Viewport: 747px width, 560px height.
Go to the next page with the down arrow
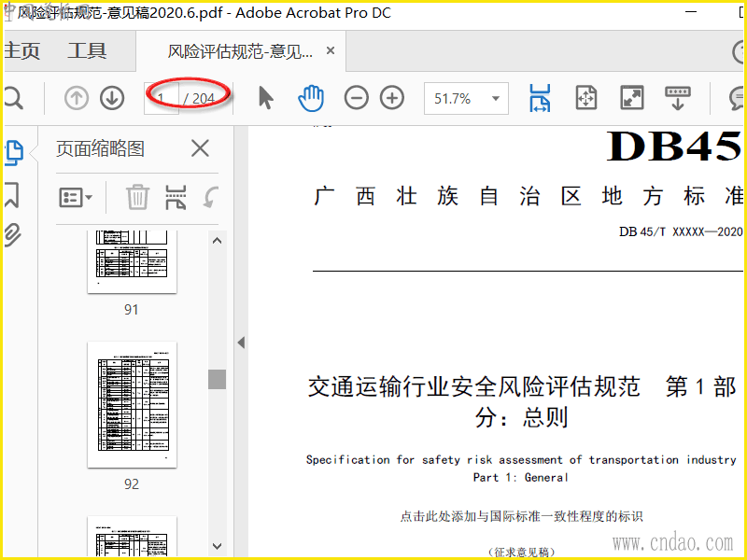tap(112, 99)
